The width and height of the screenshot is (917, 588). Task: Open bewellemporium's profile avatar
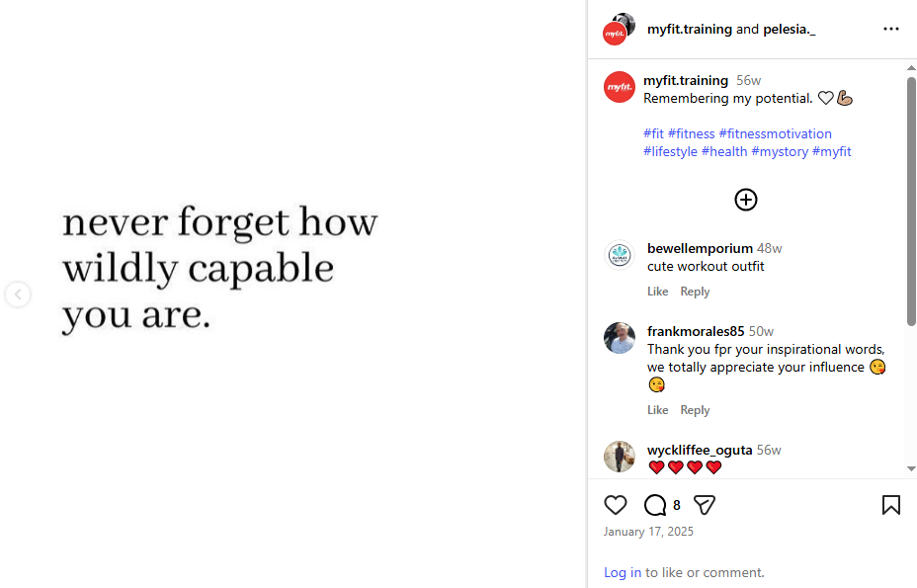(x=619, y=255)
